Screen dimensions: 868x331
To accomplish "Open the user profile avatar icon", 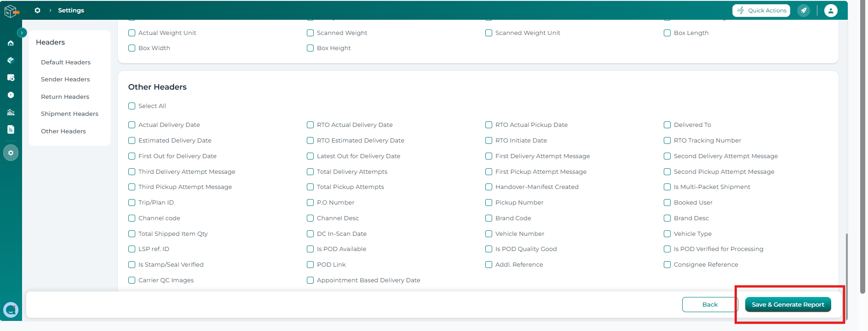I will click(831, 10).
